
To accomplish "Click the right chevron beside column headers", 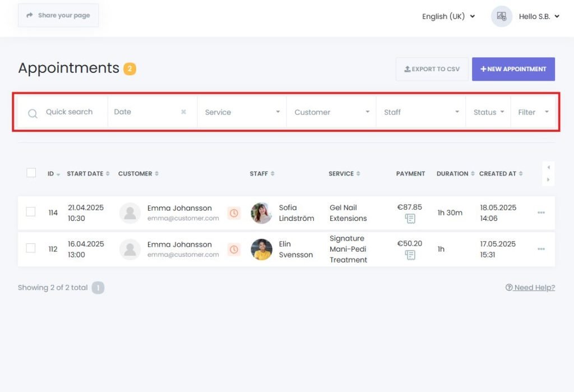I will [548, 178].
